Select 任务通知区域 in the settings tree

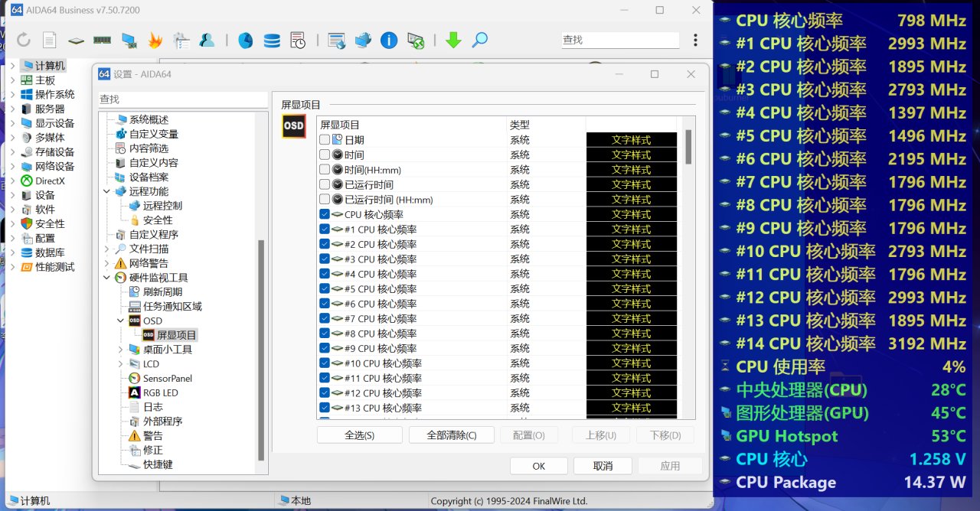pyautogui.click(x=172, y=306)
